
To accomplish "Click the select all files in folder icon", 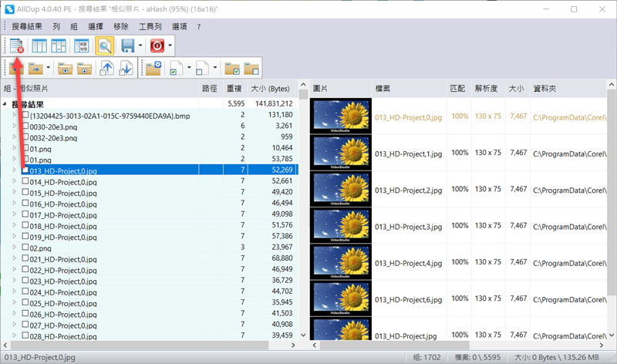I will pyautogui.click(x=231, y=68).
